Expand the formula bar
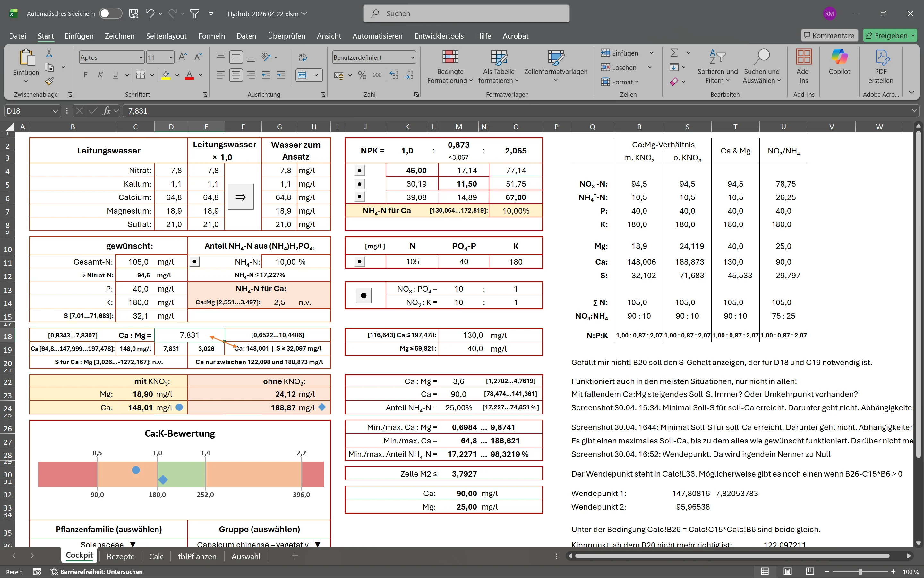 pos(914,110)
